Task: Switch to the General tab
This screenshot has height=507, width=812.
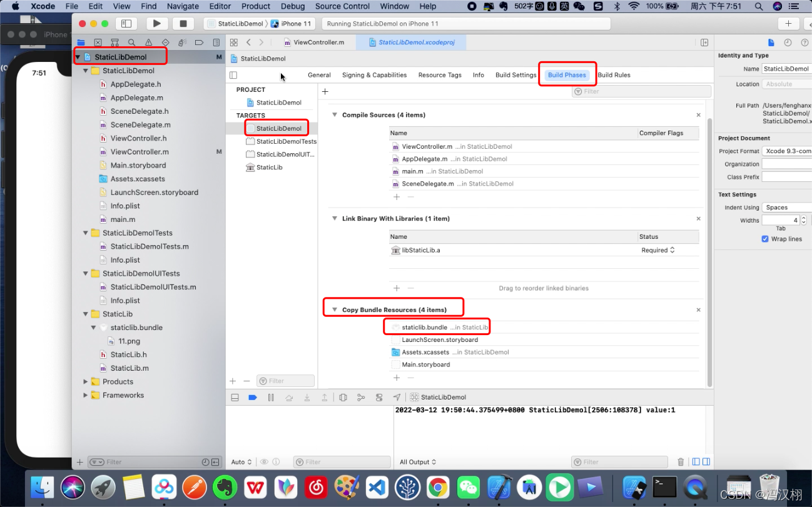Action: (x=319, y=75)
